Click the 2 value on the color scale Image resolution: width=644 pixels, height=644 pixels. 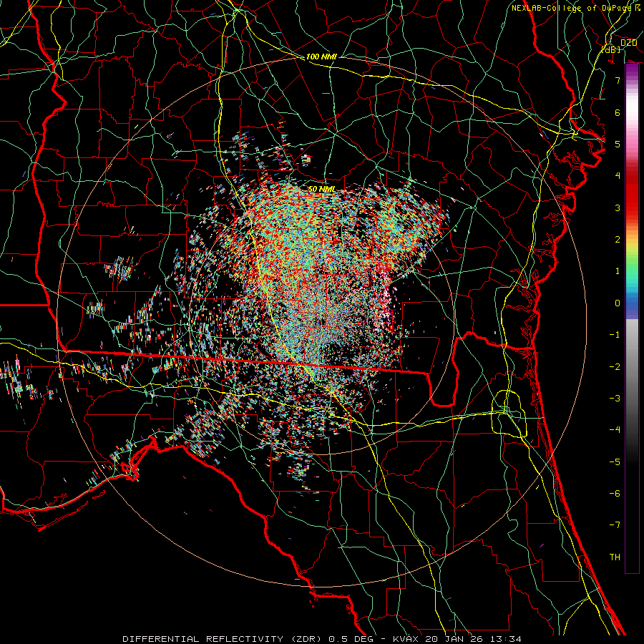click(x=618, y=240)
